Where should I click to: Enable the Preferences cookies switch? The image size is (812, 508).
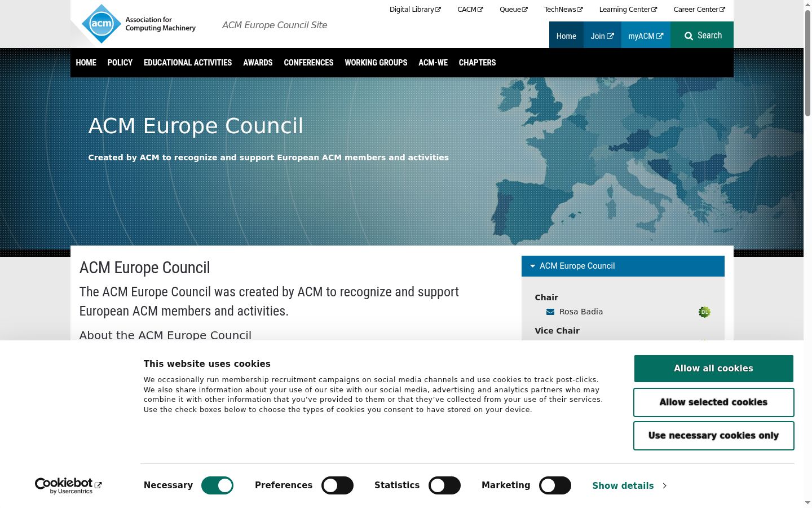[x=337, y=485]
